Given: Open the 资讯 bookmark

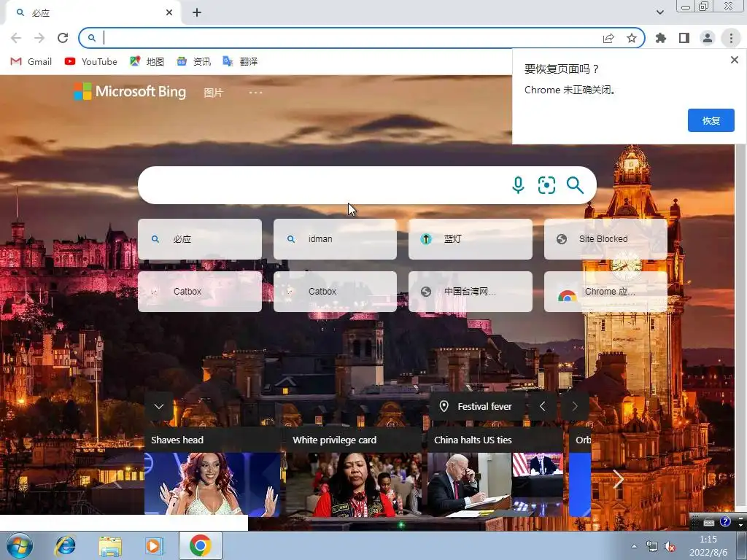Looking at the screenshot, I should [194, 61].
